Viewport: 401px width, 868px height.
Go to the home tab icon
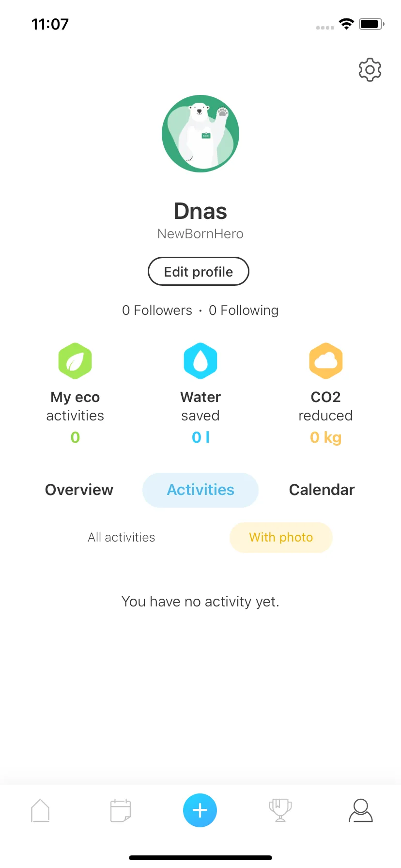click(40, 810)
